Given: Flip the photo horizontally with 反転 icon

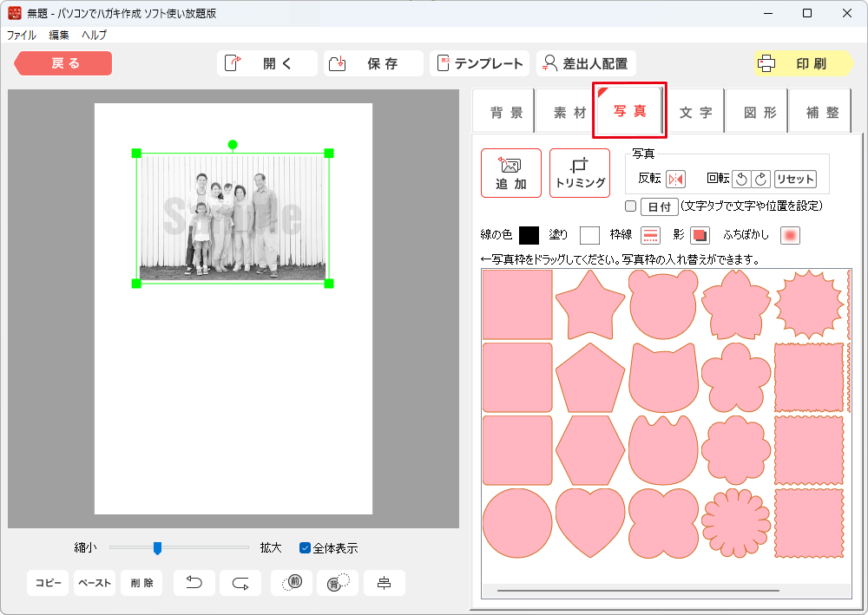Looking at the screenshot, I should tap(675, 179).
